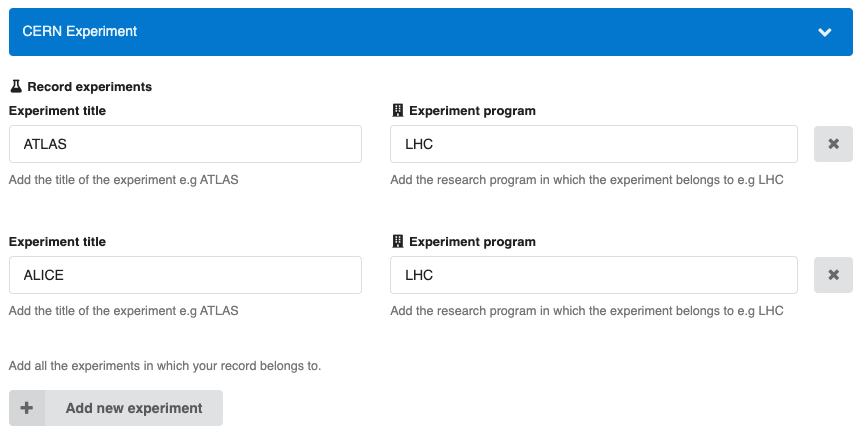Click the second Experiment title label
The width and height of the screenshot is (868, 442).
point(57,242)
